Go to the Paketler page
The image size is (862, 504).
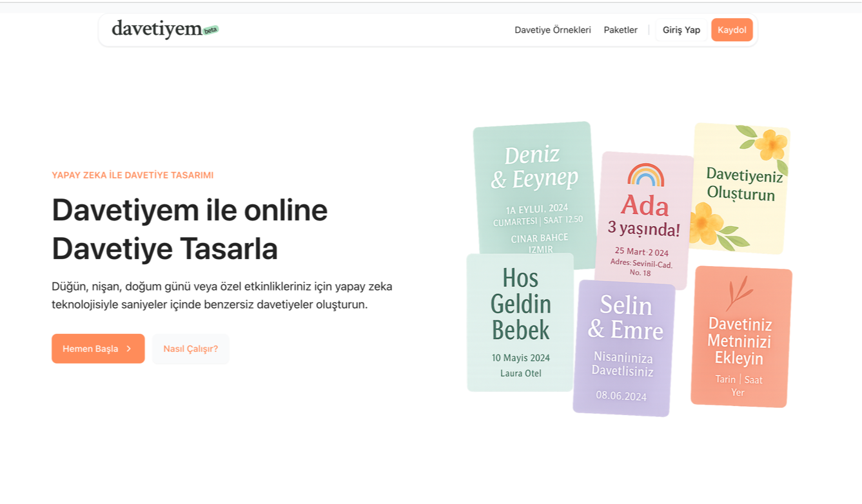click(x=620, y=30)
